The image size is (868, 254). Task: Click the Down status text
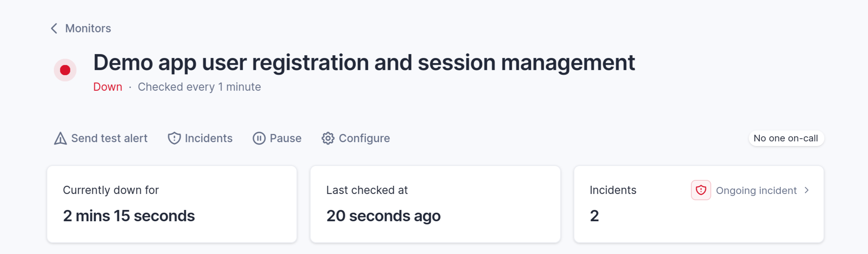108,87
